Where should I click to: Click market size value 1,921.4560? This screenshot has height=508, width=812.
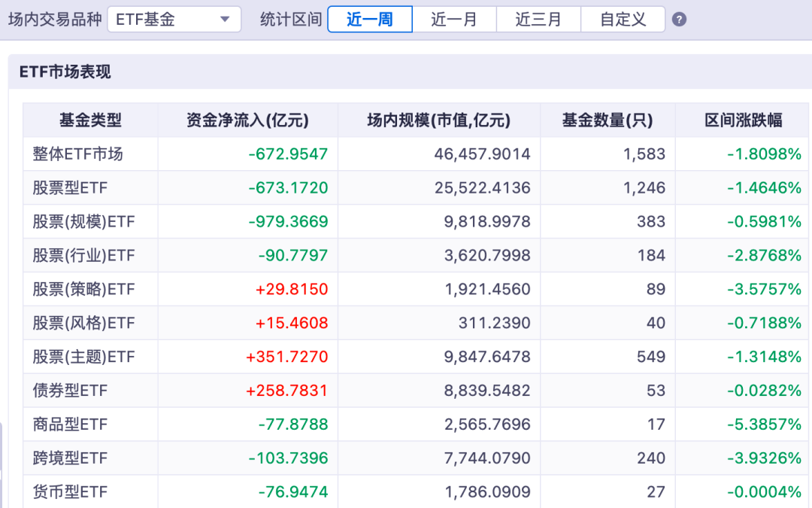point(487,289)
